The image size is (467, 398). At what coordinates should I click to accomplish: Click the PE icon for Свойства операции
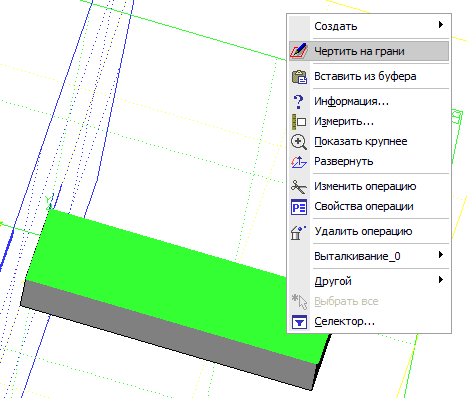point(299,207)
